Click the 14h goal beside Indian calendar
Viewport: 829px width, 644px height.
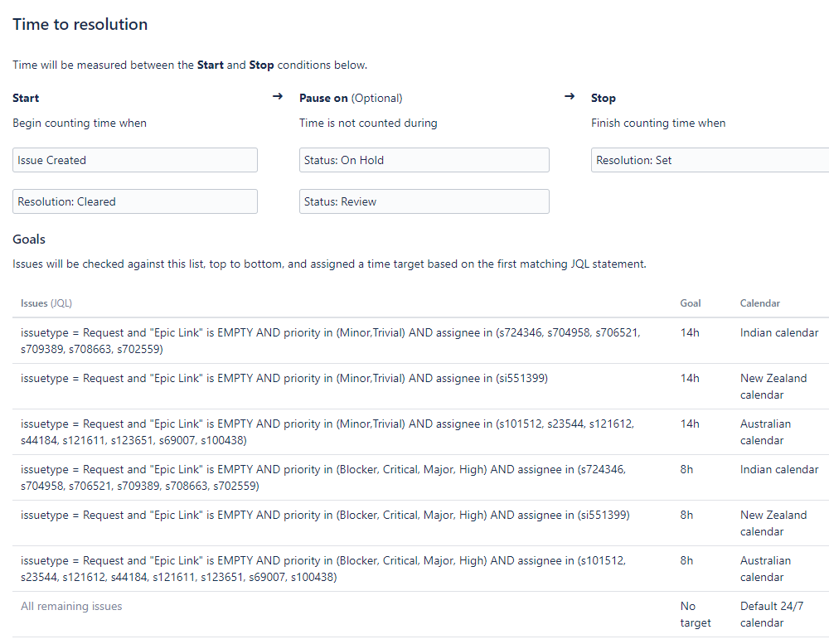(x=690, y=332)
